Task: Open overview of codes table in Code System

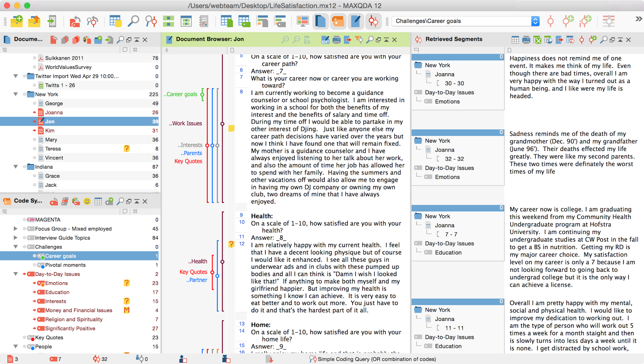Action: [x=98, y=201]
